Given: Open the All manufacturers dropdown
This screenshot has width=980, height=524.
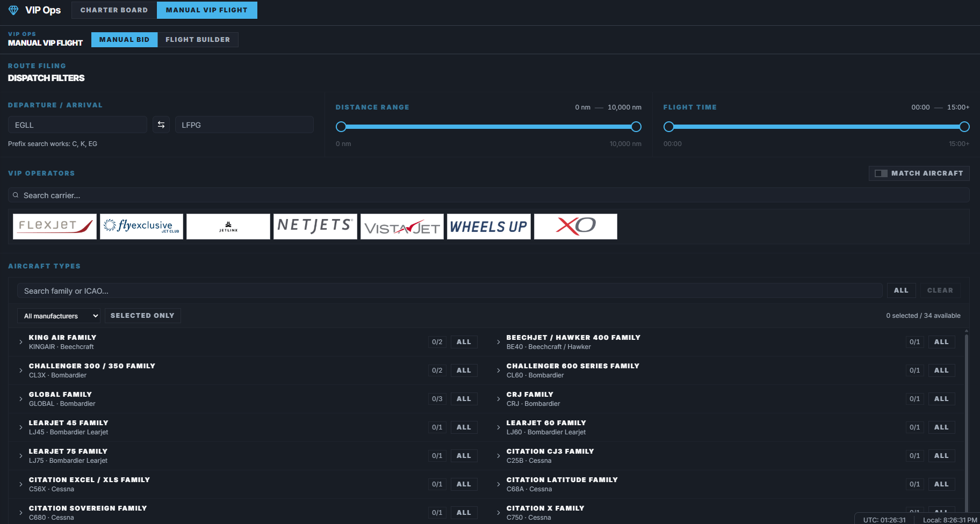Looking at the screenshot, I should point(59,316).
